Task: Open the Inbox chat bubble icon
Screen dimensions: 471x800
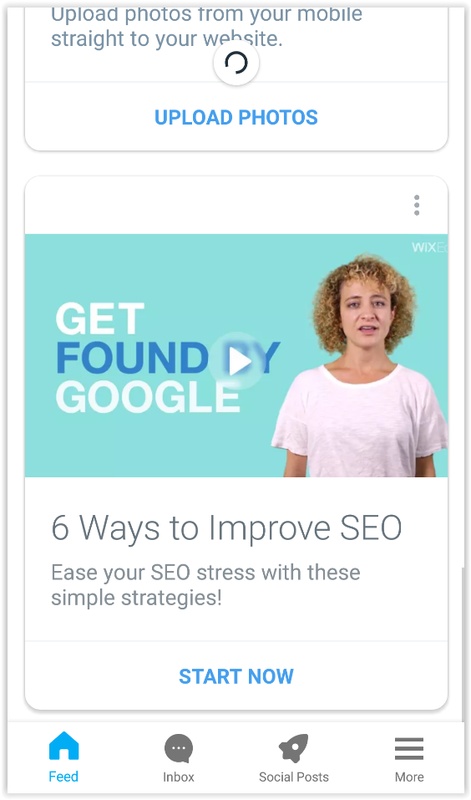Action: [x=179, y=748]
